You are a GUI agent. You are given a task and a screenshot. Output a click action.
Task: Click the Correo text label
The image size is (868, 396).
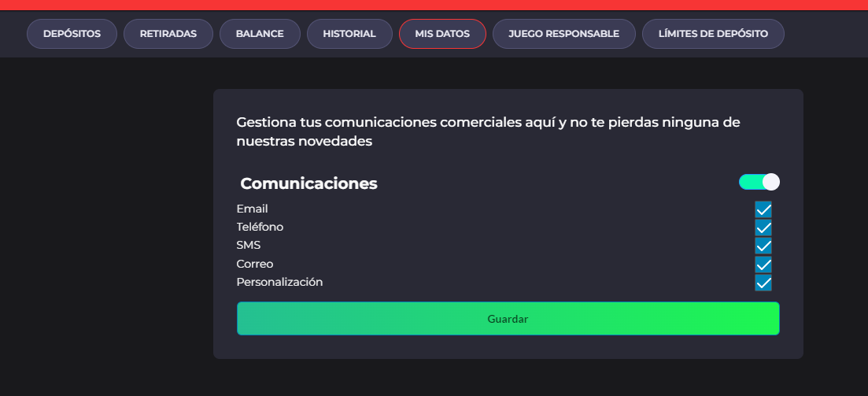tap(255, 264)
